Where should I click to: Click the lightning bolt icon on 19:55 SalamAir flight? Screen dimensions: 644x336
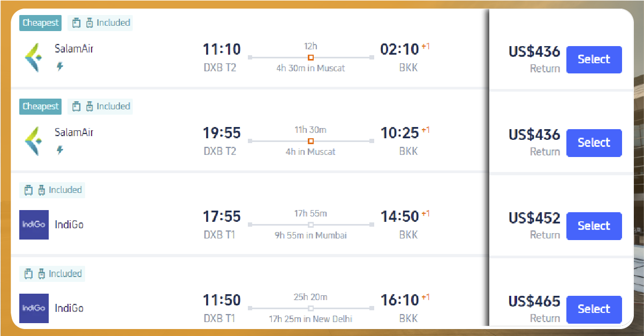(60, 150)
